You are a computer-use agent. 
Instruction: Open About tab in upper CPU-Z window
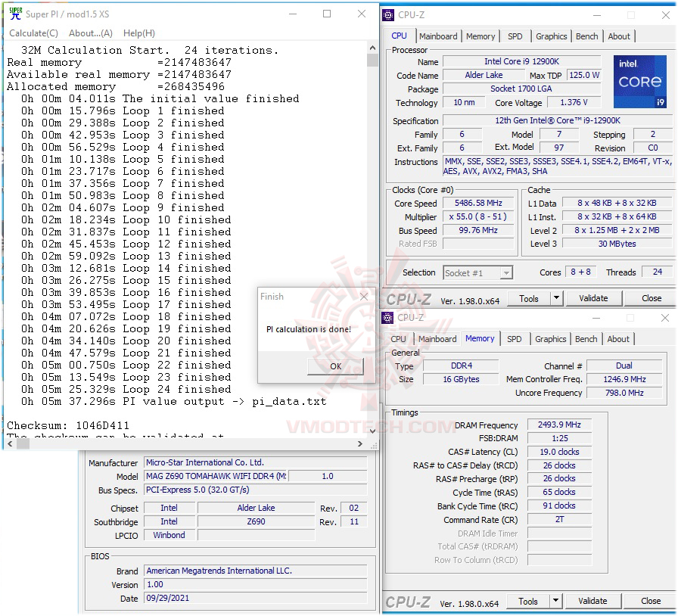pos(619,36)
